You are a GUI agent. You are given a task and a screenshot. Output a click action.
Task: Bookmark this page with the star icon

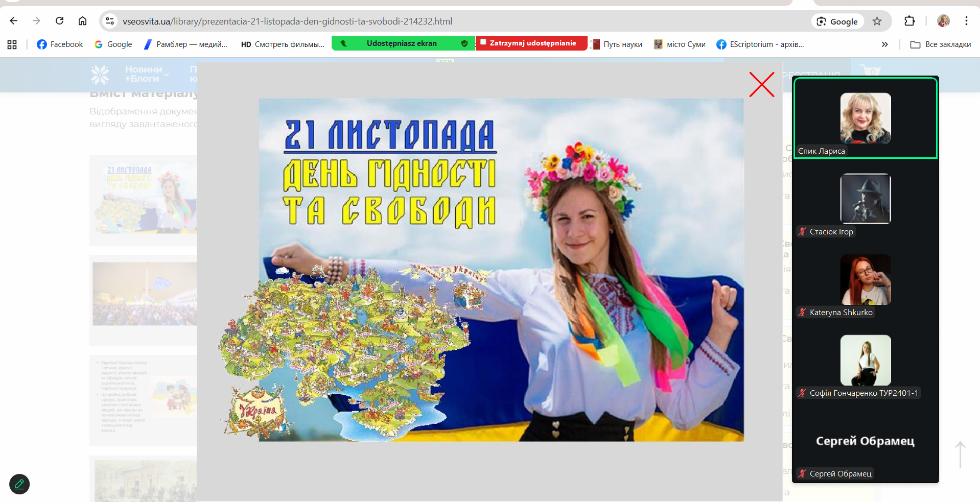(877, 21)
